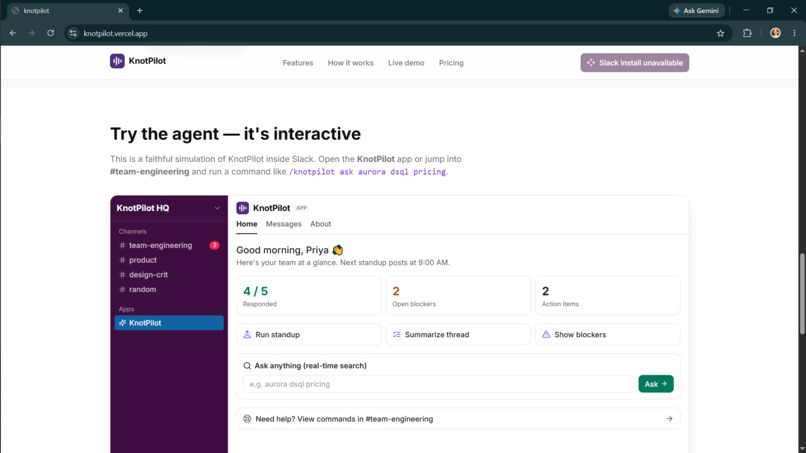
Task: Open the team-engineering channel
Action: coord(169,245)
